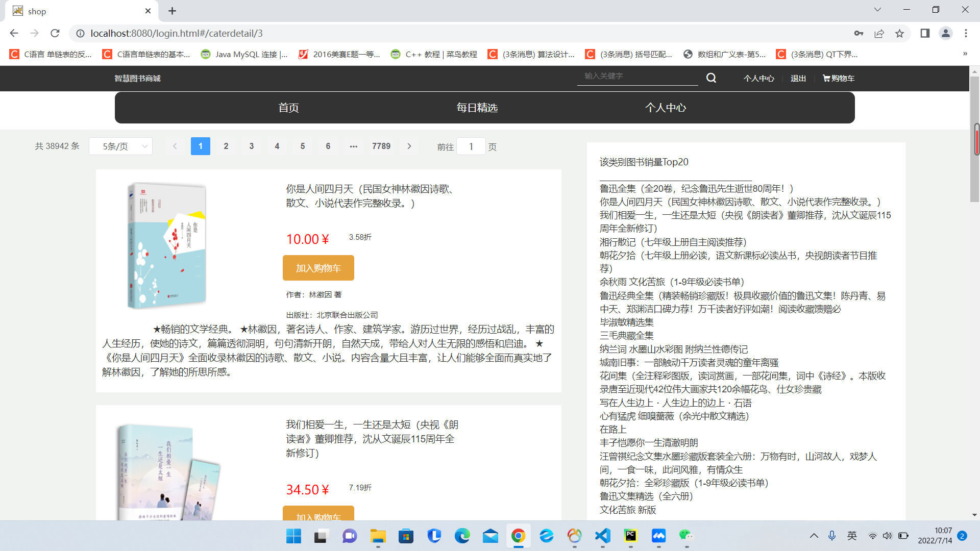This screenshot has width=980, height=551.
Task: Close the shop tab
Action: 148,11
